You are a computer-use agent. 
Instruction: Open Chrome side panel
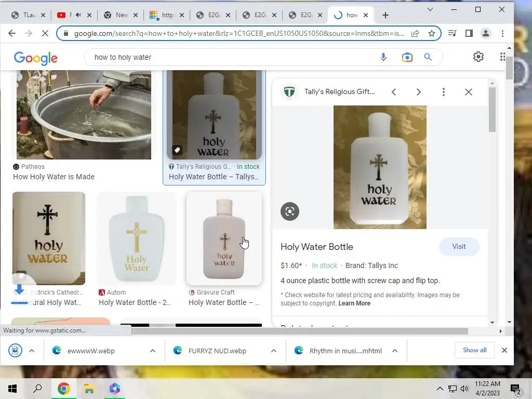tap(469, 33)
